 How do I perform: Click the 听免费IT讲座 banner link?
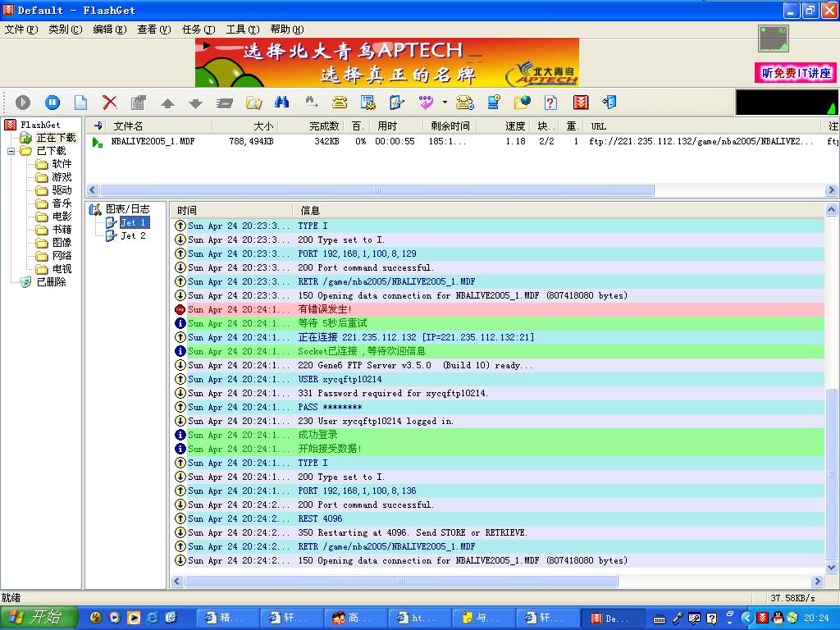[795, 73]
